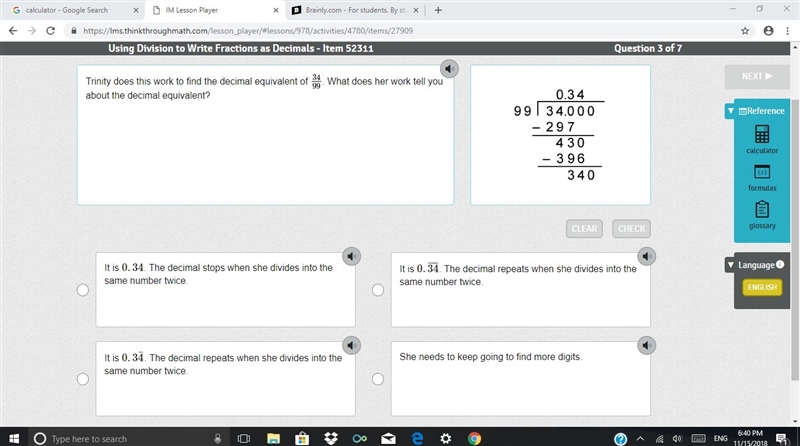Open the Chrome profile icon

pos(768,31)
